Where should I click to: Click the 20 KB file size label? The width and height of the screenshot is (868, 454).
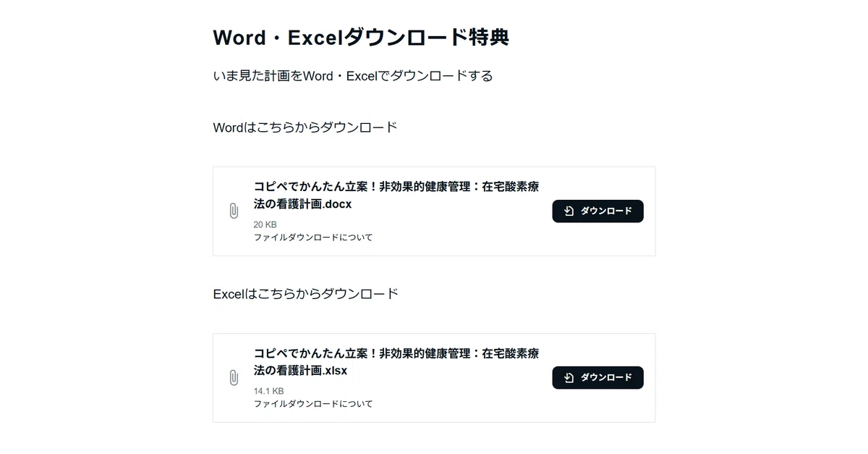click(x=265, y=224)
